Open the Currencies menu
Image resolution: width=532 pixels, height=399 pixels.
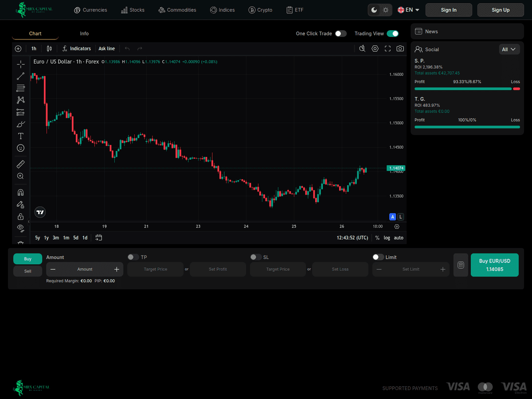(90, 10)
